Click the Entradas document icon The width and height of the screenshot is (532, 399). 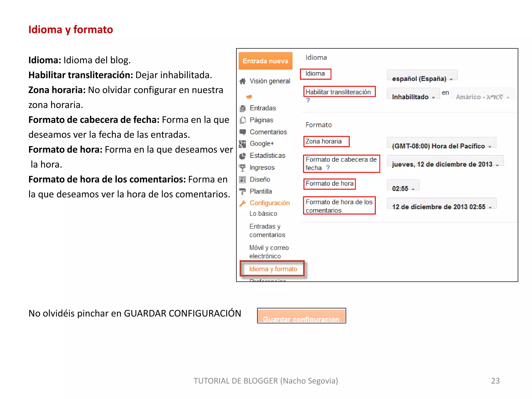point(243,108)
